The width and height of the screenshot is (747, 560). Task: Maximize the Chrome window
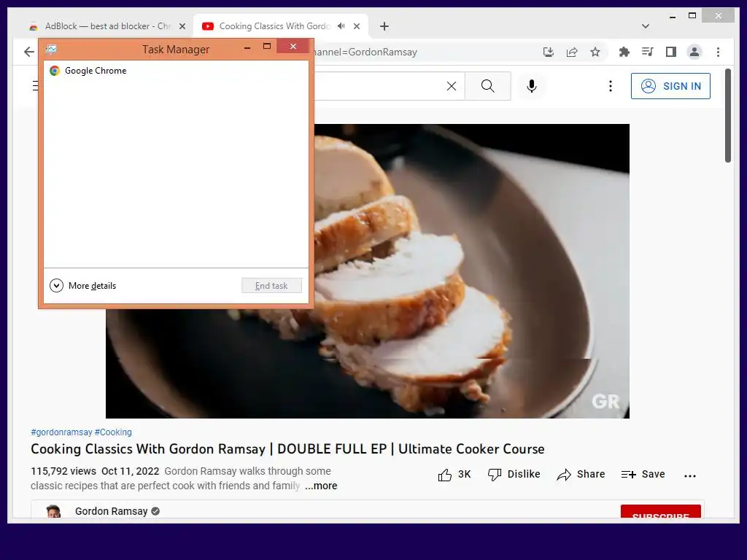click(692, 16)
